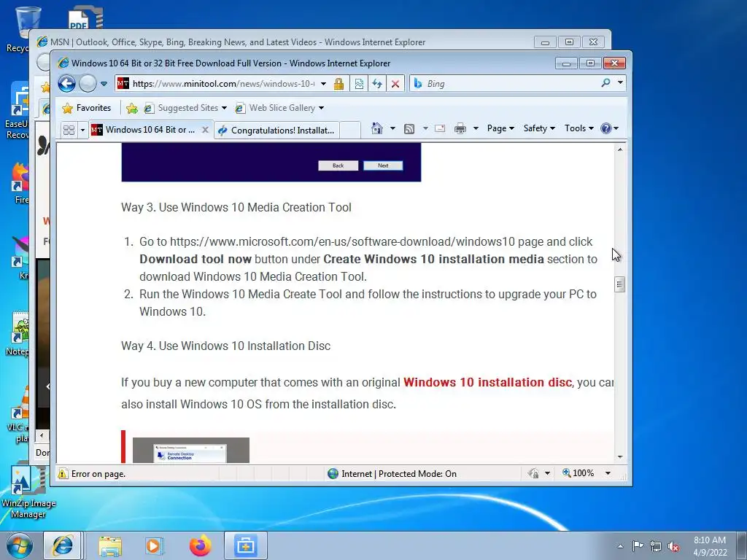Open the Windows Start button
The width and height of the screenshot is (747, 560).
(19, 545)
